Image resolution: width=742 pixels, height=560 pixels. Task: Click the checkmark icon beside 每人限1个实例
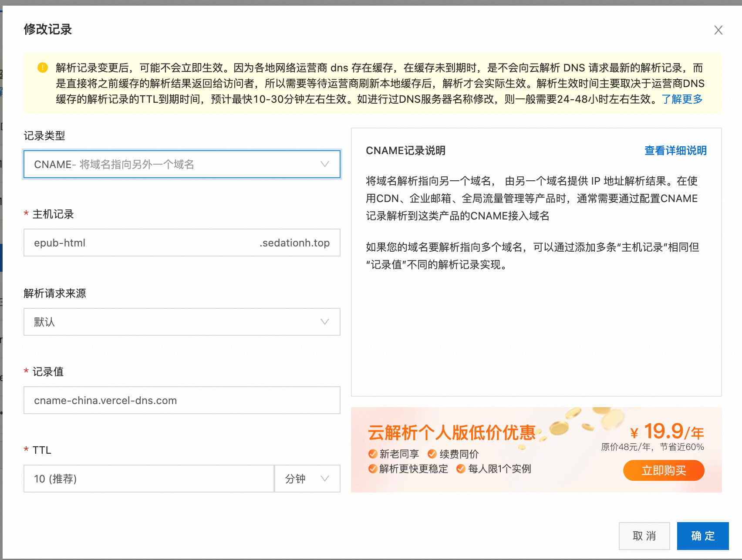[x=461, y=469]
